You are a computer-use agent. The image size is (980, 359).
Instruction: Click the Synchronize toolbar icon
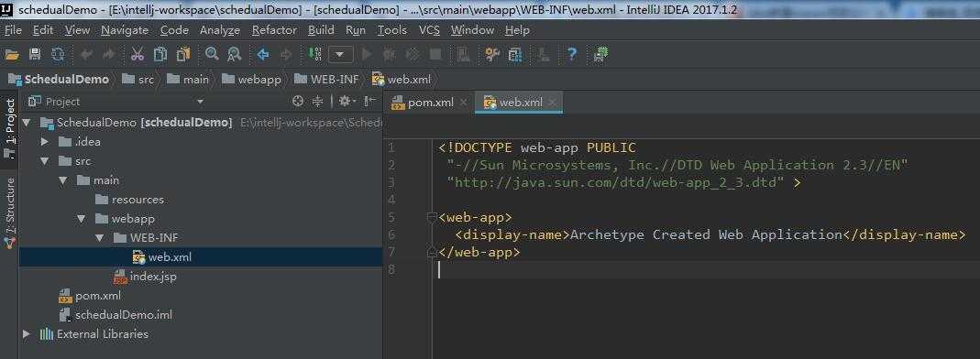pyautogui.click(x=58, y=55)
